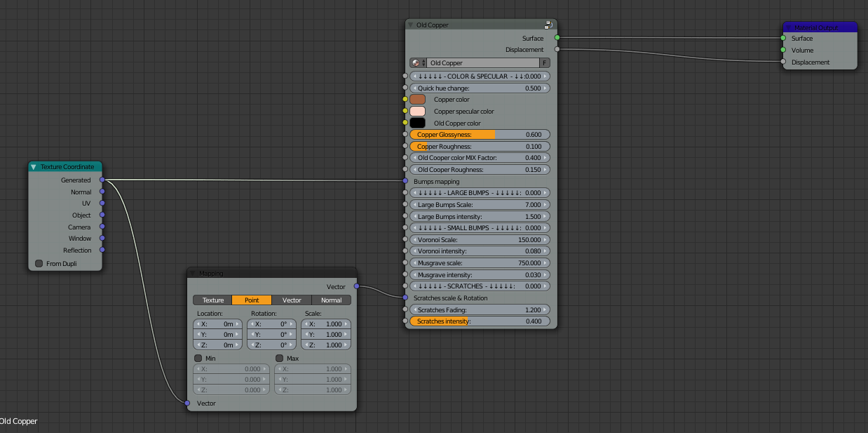868x433 pixels.
Task: Click the Object output socket on Texture Coordinate
Action: pos(102,215)
